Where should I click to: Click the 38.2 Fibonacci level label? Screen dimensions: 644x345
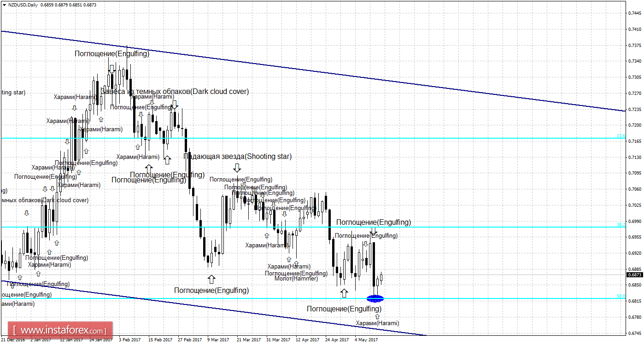pyautogui.click(x=621, y=225)
